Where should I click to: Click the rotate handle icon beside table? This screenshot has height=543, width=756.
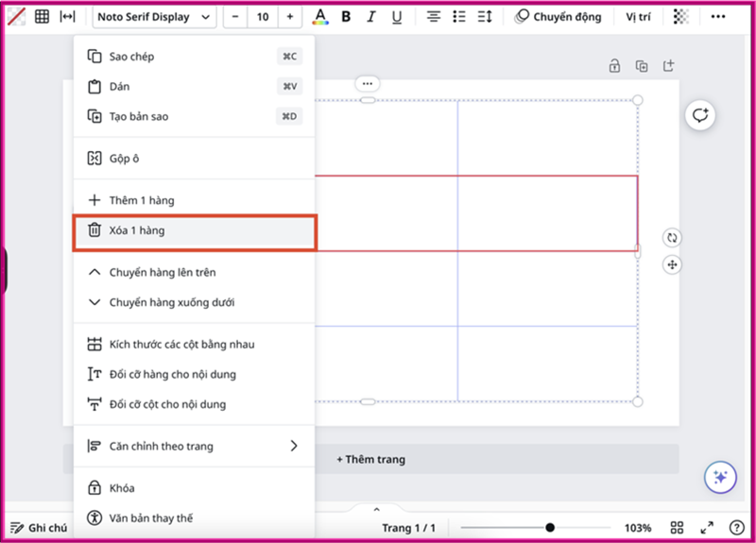click(672, 238)
